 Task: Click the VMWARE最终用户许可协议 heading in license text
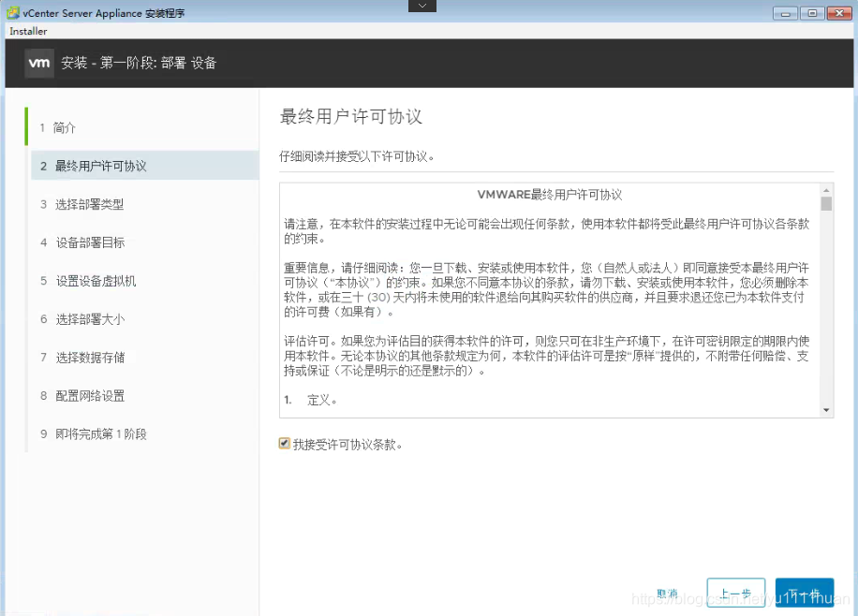pyautogui.click(x=550, y=195)
